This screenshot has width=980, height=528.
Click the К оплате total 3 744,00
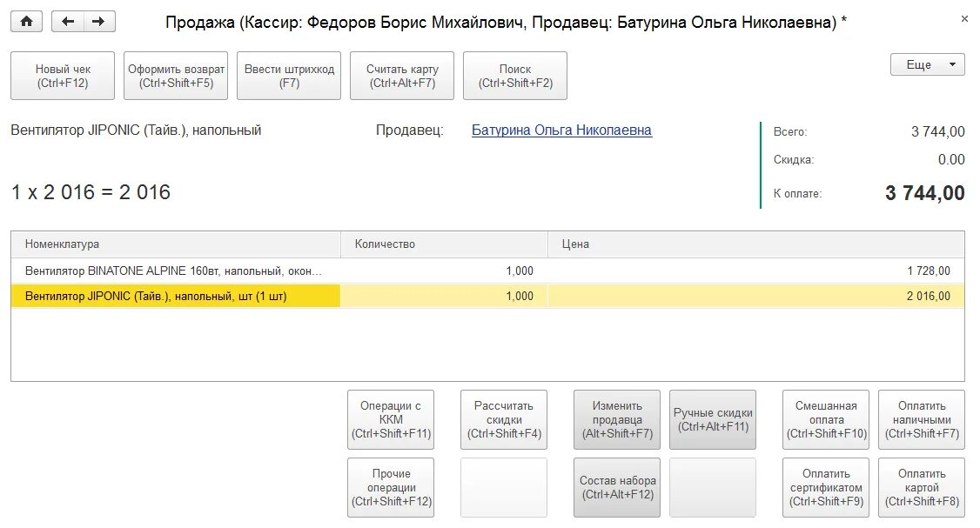coord(924,193)
